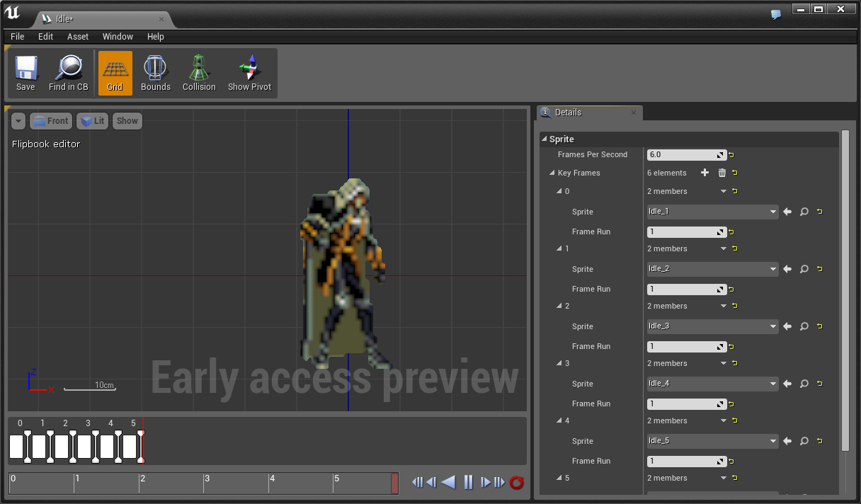Collapse the Key Frames section

[553, 173]
